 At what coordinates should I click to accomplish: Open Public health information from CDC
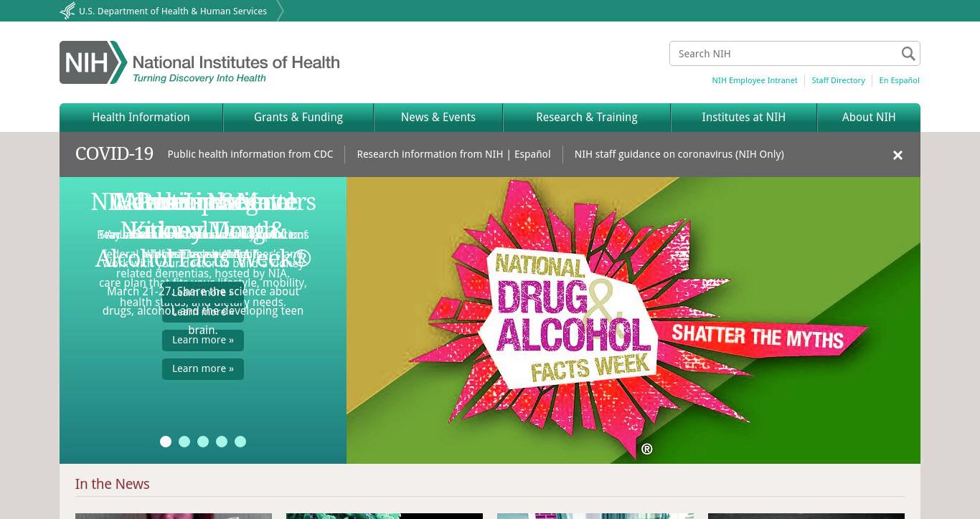pos(250,154)
